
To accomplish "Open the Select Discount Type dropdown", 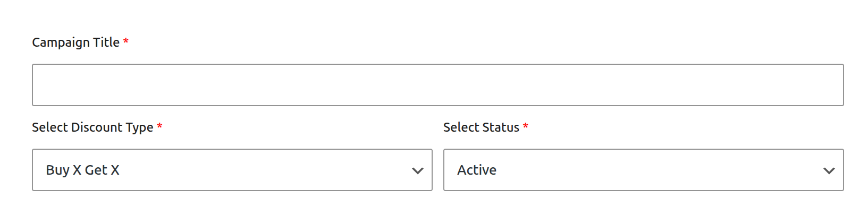I will [232, 170].
